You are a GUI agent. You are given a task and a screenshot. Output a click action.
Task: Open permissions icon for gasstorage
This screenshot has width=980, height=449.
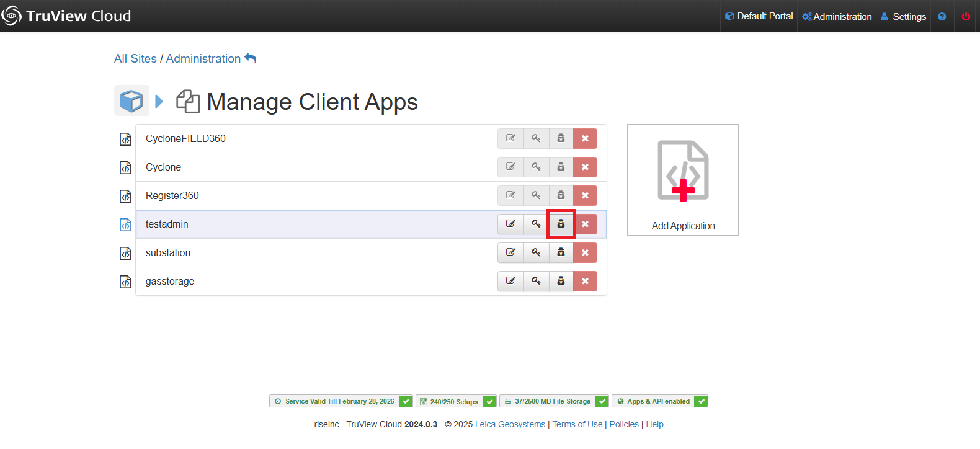click(x=561, y=281)
